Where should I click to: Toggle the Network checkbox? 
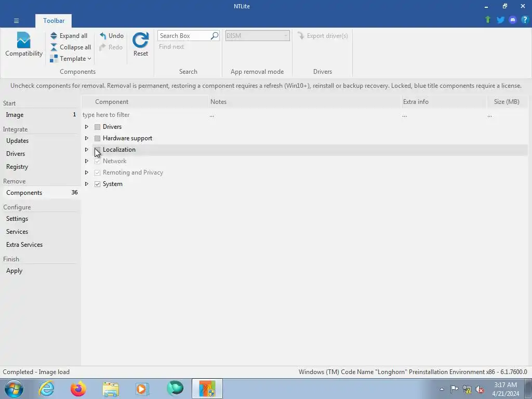click(97, 161)
